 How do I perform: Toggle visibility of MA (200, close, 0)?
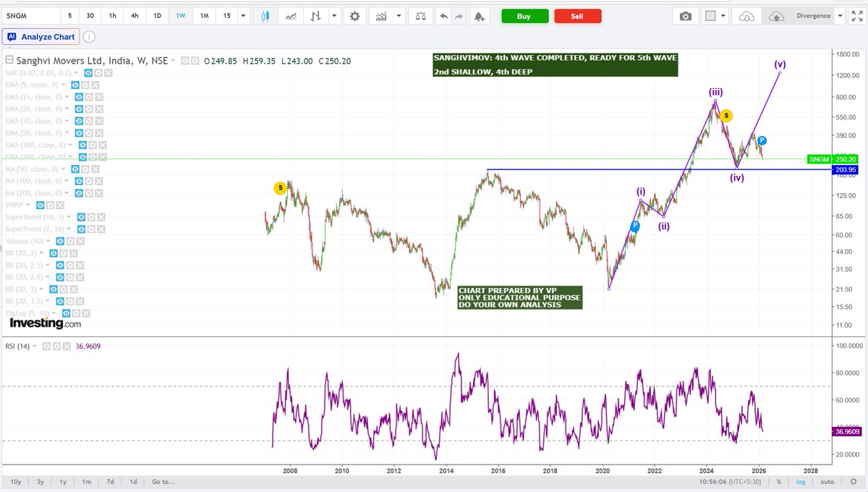80,192
